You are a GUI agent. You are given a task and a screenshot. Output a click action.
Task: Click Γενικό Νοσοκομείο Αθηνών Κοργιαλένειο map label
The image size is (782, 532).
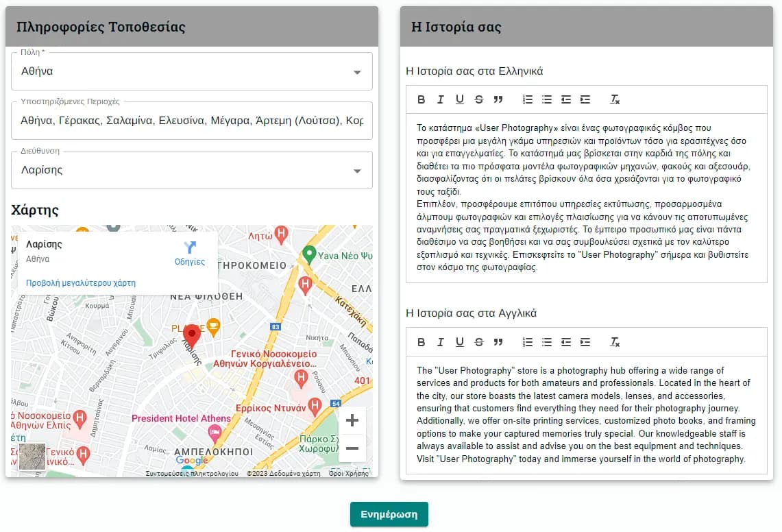point(265,359)
